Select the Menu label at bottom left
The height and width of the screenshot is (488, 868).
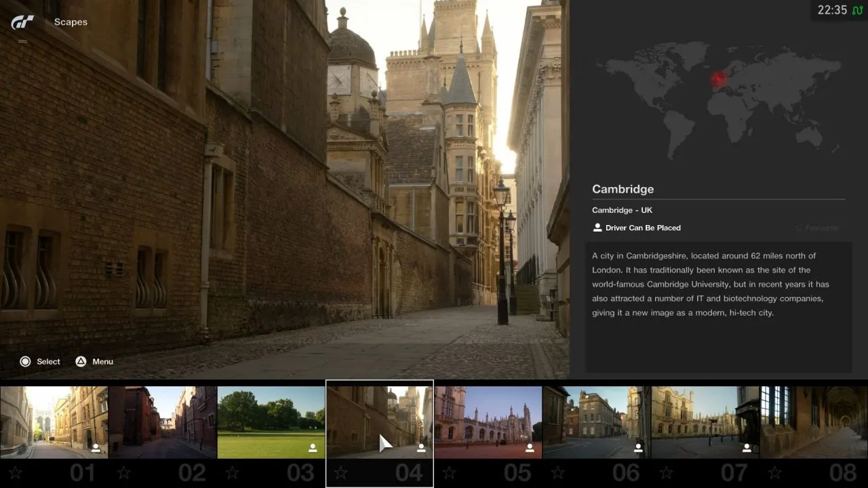click(x=102, y=362)
